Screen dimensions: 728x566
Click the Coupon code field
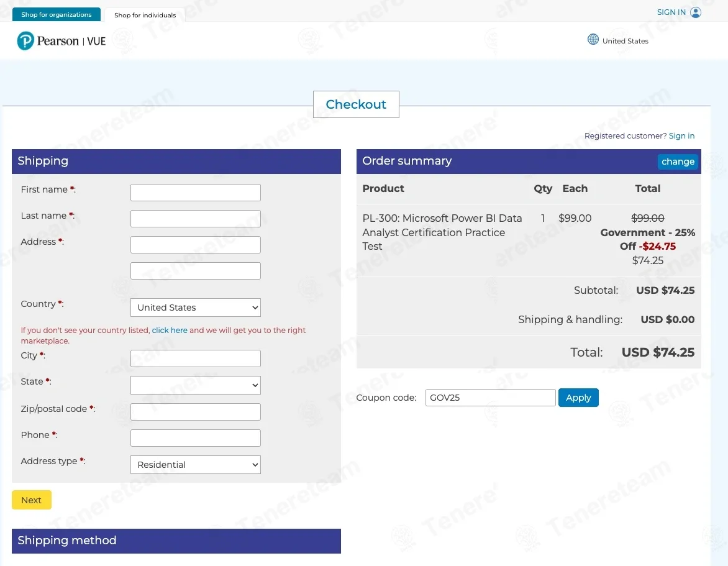click(x=490, y=398)
